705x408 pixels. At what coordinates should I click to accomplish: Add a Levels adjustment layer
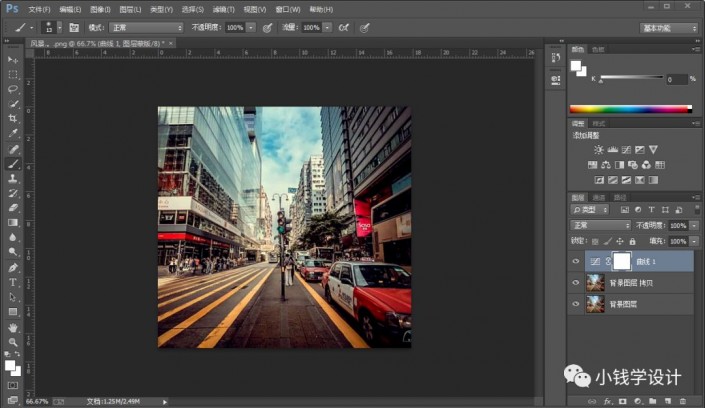click(612, 150)
